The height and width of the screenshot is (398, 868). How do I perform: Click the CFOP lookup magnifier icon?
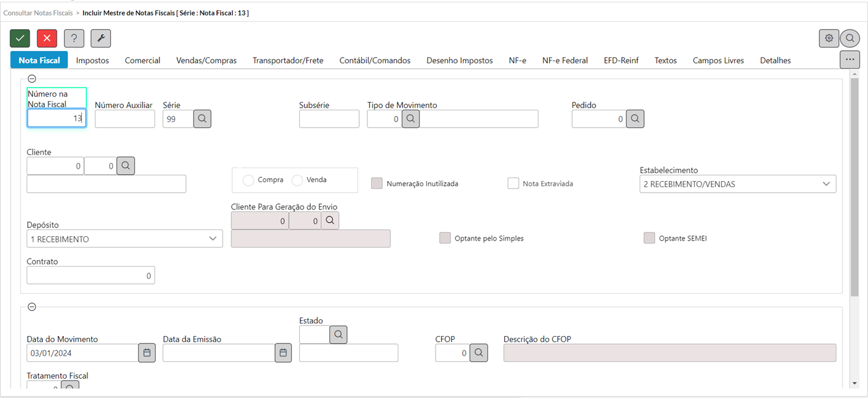[478, 353]
